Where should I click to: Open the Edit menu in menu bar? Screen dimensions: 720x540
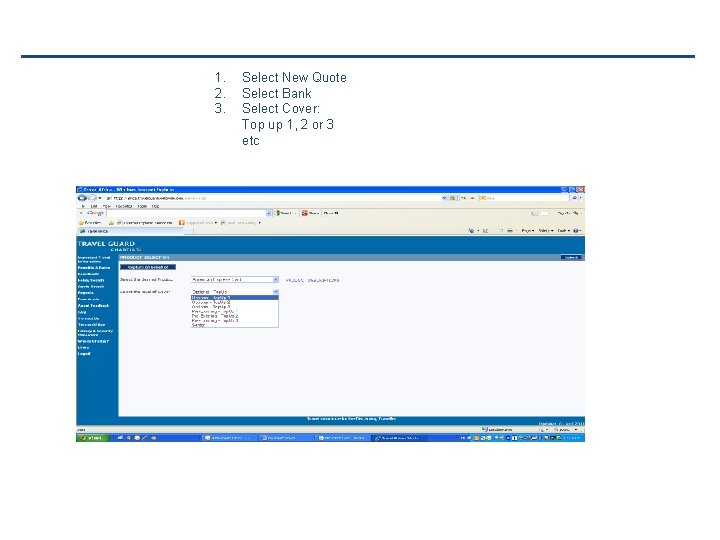(94, 206)
